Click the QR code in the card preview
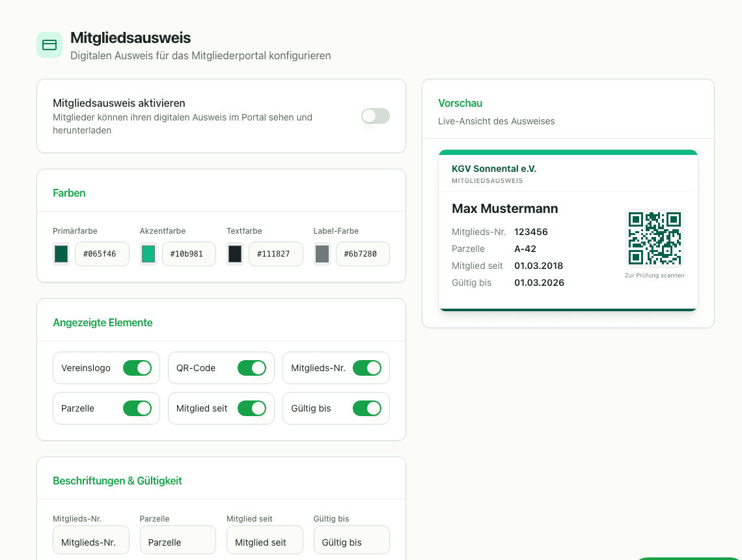Screen dimensions: 742x560 654,238
